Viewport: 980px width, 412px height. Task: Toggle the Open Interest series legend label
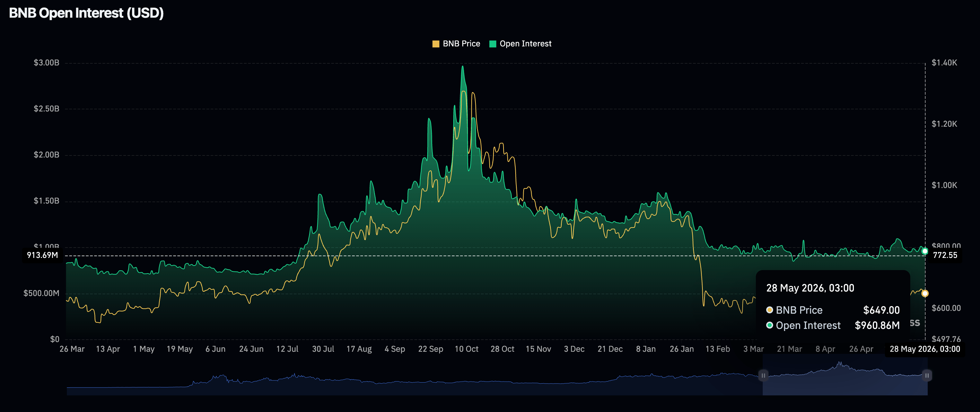coord(525,44)
